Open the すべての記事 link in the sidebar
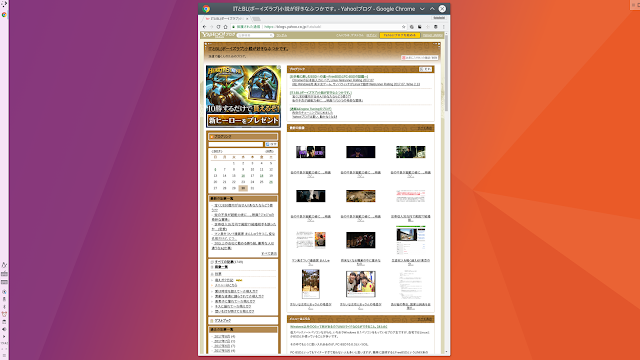Screen dimensions: 640x360 click(x=224, y=262)
